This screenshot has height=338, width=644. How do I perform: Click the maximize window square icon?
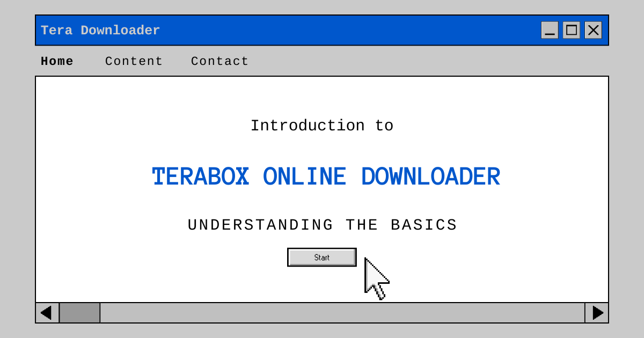[572, 31]
